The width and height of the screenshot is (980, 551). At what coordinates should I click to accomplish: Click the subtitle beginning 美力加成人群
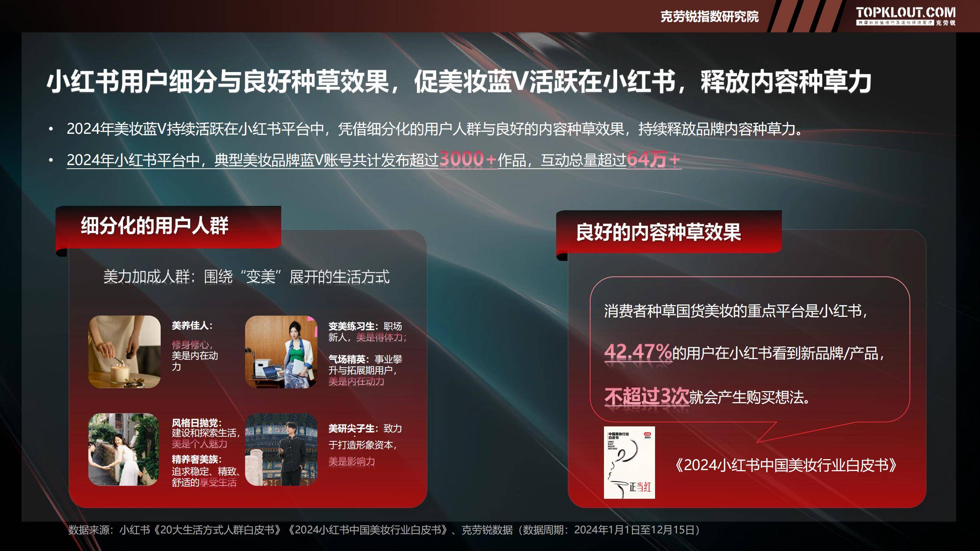click(247, 277)
